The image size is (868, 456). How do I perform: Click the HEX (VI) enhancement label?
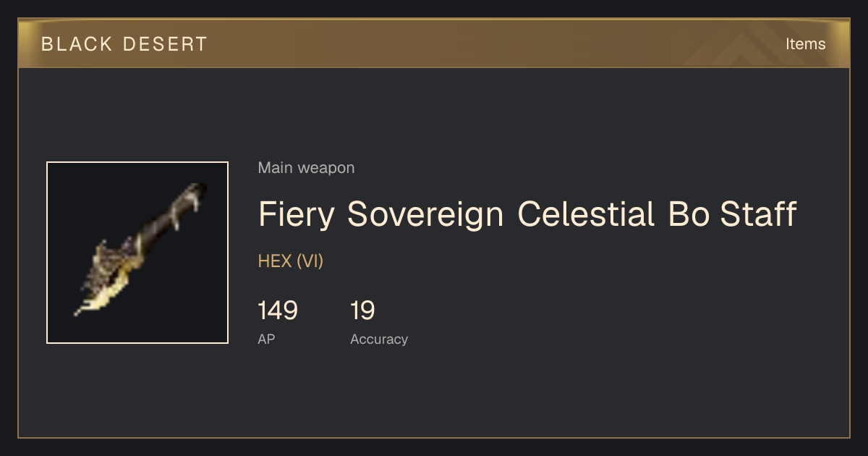click(291, 261)
